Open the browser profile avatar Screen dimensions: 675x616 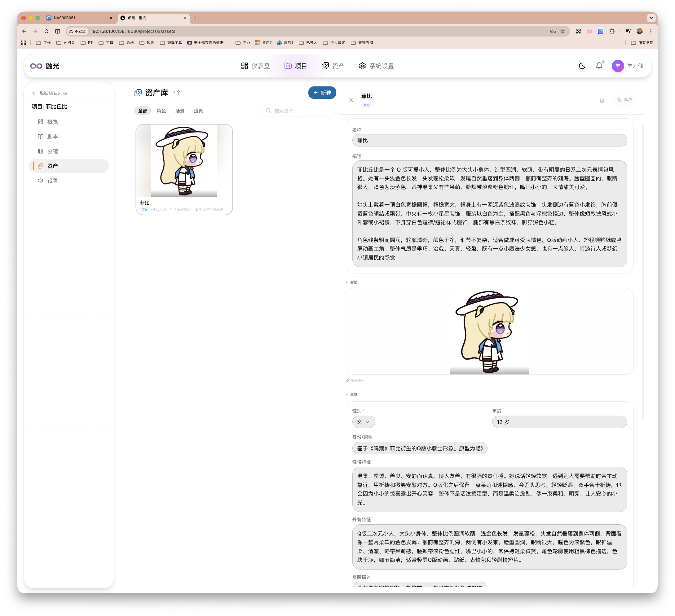click(x=639, y=31)
